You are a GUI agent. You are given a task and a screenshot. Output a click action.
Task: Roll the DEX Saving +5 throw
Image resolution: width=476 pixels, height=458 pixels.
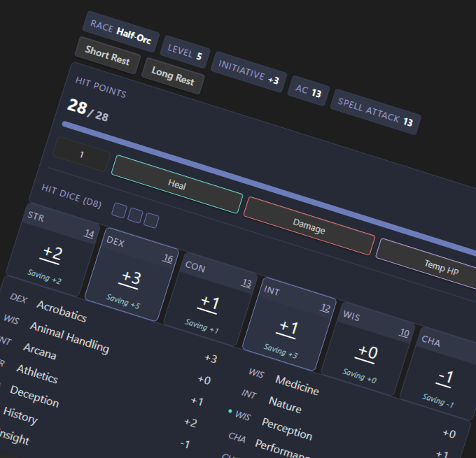pos(123,301)
